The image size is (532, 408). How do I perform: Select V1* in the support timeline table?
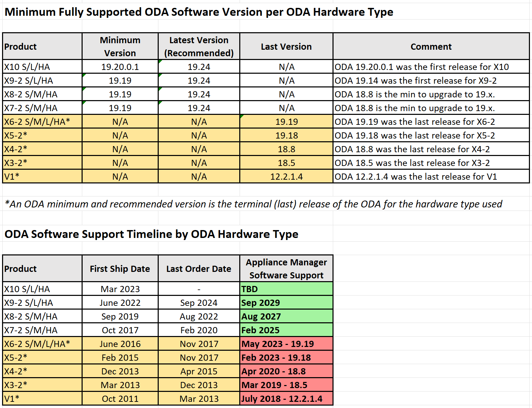tap(43, 398)
